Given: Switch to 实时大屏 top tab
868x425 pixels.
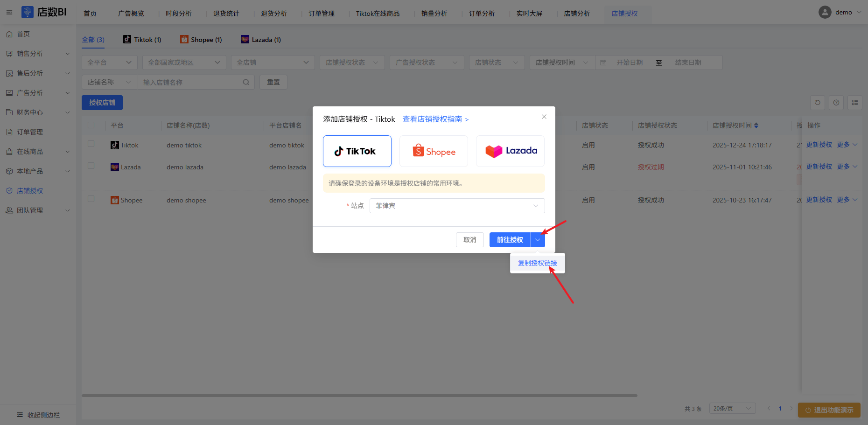Looking at the screenshot, I should [529, 14].
